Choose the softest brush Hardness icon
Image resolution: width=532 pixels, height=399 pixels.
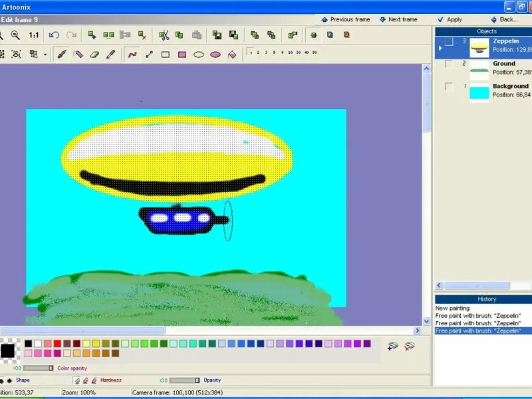77,381
